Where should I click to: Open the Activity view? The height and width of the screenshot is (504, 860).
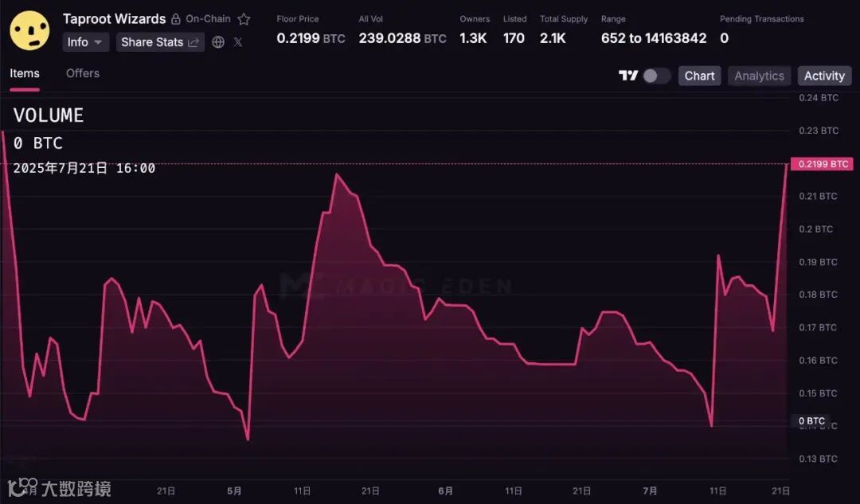click(x=824, y=76)
